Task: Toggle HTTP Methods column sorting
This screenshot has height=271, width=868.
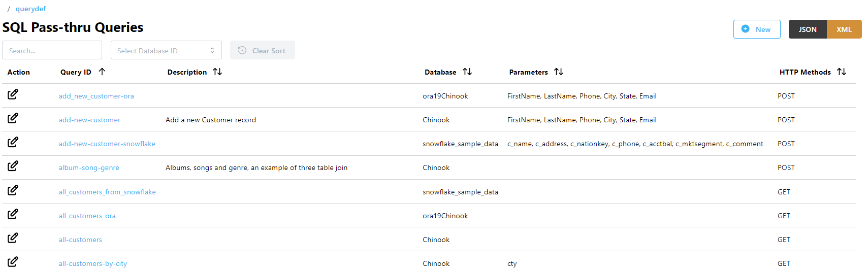Action: coord(842,72)
